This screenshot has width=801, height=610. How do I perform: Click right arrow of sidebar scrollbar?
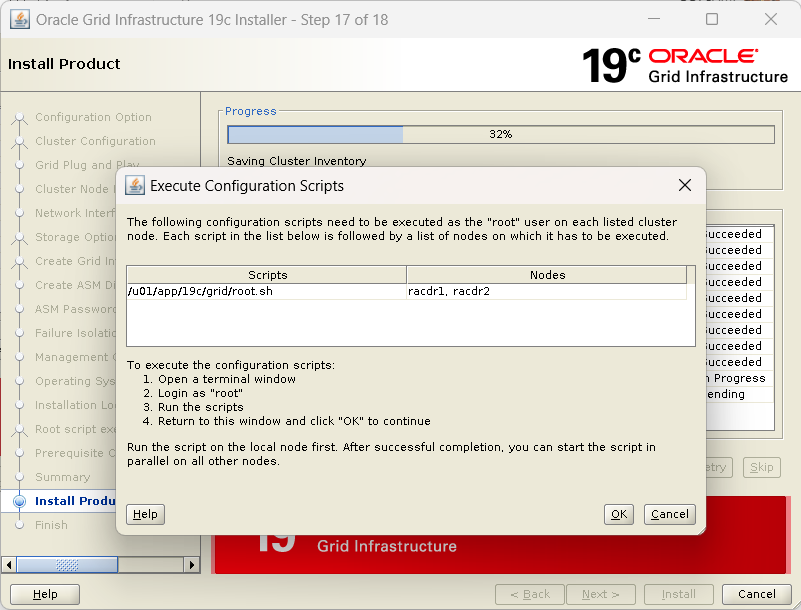[x=192, y=565]
